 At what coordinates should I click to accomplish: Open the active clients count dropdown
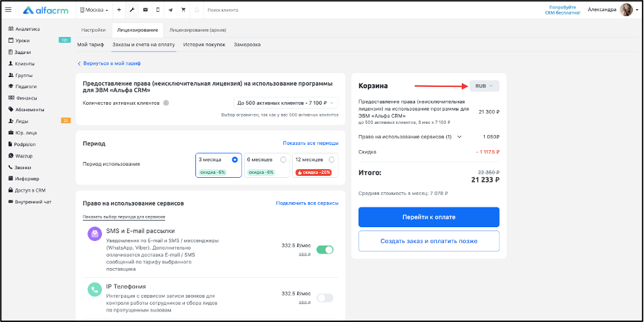tap(286, 103)
